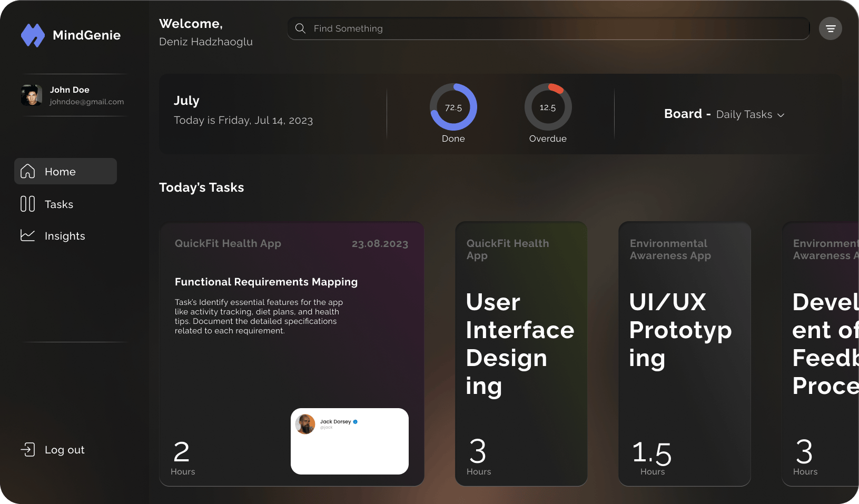
Task: Click the Deniz Hadzhaoglu welcome name
Action: point(206,42)
